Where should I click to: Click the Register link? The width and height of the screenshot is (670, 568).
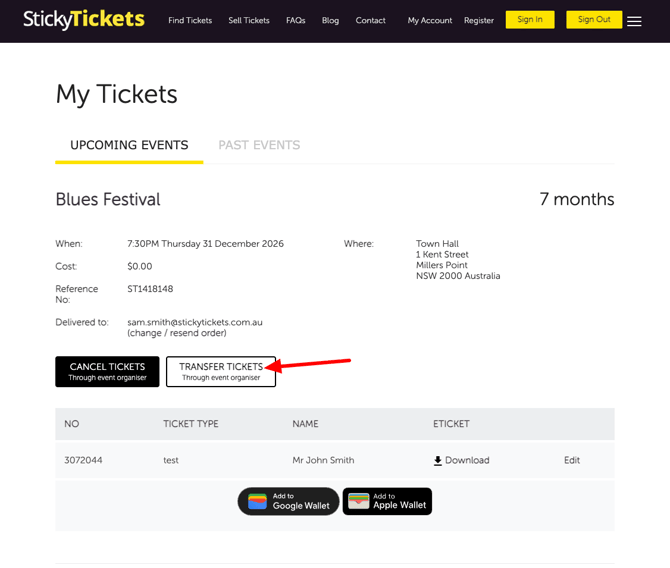479,21
